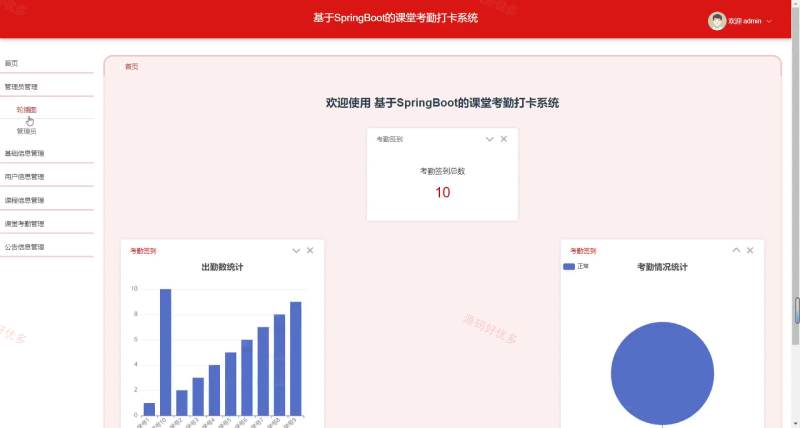Click the bar with value 8
Viewport: 800px width, 428px height.
click(x=279, y=365)
